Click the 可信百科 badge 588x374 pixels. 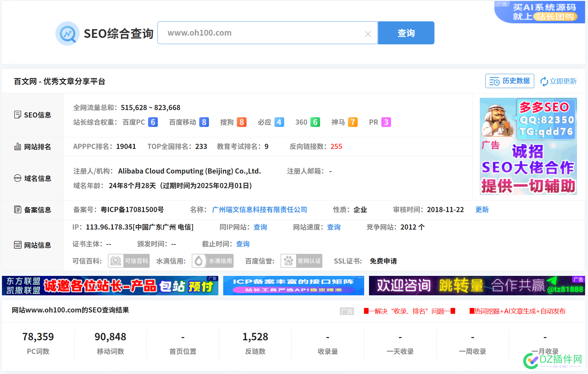129,261
